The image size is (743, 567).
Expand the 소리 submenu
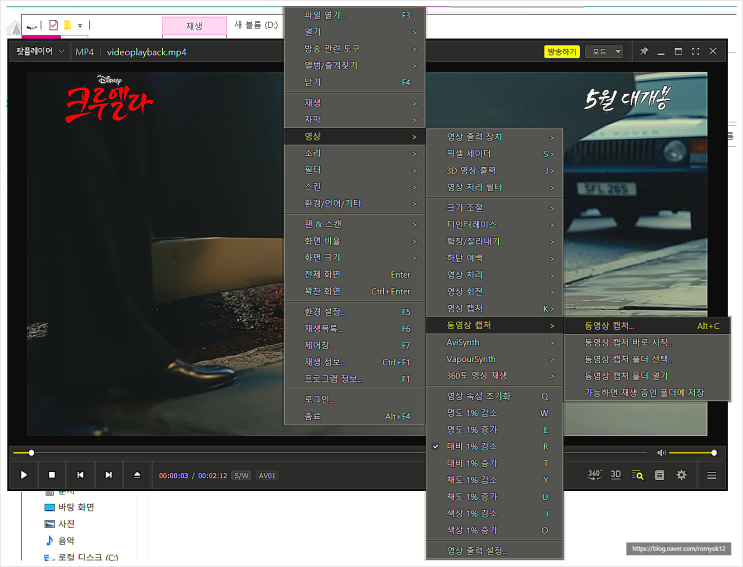point(354,153)
